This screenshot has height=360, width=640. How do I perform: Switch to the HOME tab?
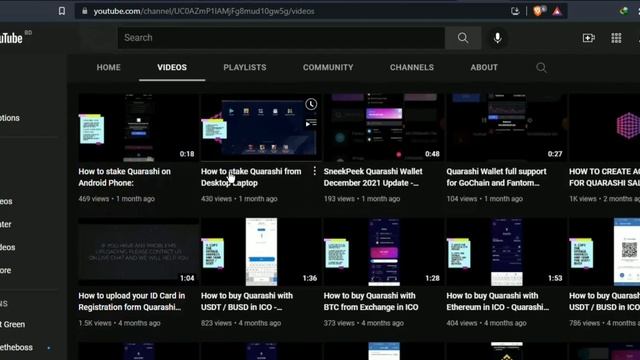[x=109, y=67]
